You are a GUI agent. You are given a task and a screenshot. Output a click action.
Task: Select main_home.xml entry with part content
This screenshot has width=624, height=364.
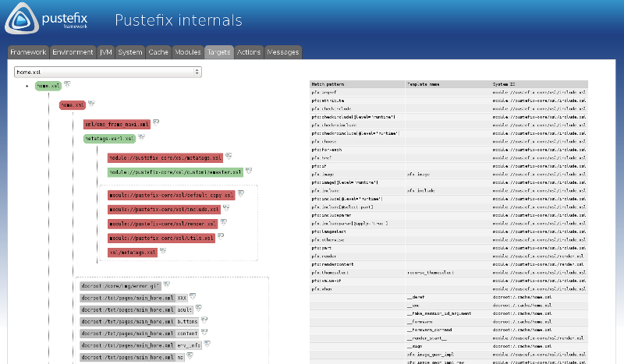click(x=140, y=334)
